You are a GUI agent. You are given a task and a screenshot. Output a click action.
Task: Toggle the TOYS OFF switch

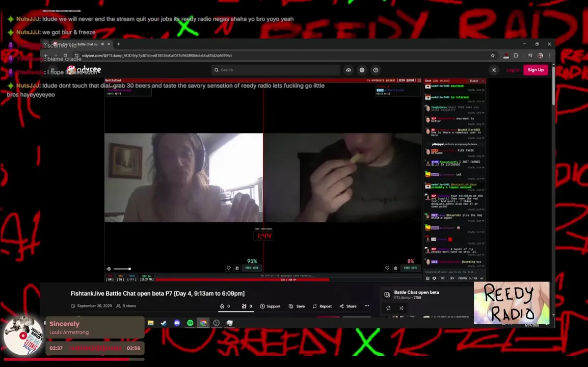coord(131,278)
